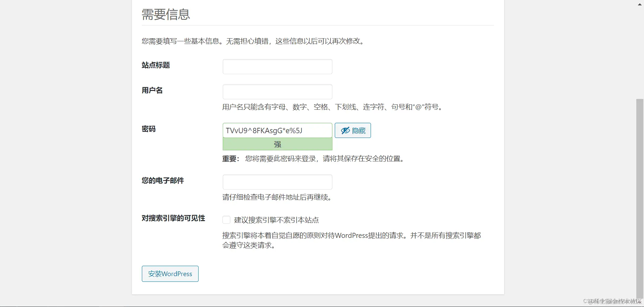The image size is (644, 307).
Task: Click the 请仔细检查电子邮件地址后再继续 hint text
Action: pyautogui.click(x=277, y=197)
